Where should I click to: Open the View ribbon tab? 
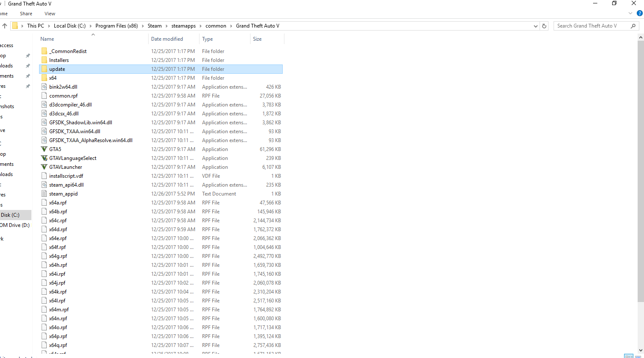50,14
